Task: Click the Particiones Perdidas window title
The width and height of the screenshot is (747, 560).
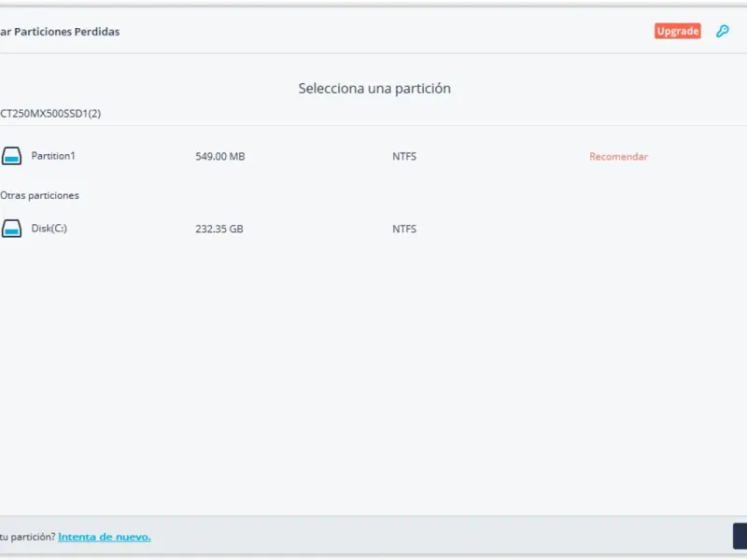Action: coord(61,32)
